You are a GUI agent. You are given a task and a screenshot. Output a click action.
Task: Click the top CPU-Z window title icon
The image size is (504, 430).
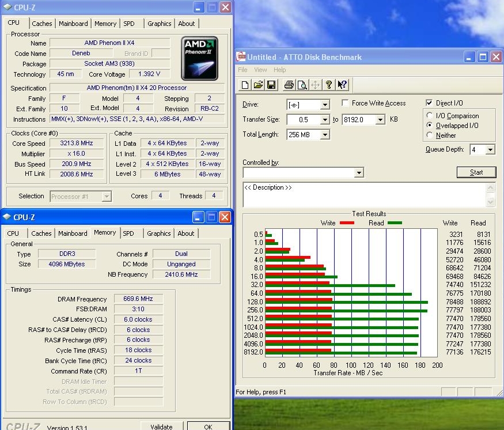pos(7,7)
